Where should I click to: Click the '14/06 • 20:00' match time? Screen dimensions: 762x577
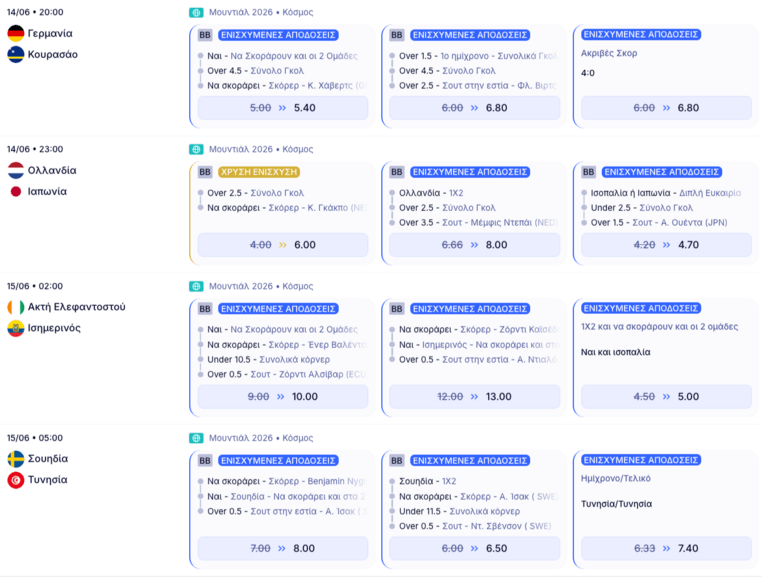pyautogui.click(x=35, y=13)
